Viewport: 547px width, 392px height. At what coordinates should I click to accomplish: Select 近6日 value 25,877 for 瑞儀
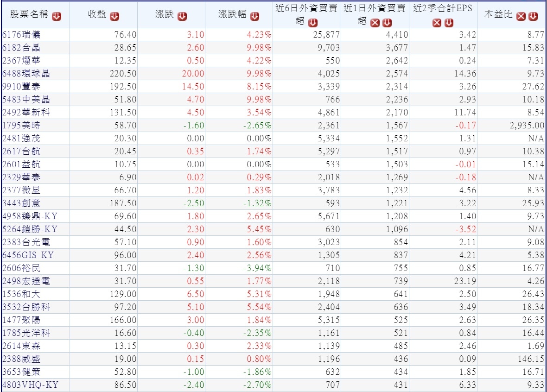pyautogui.click(x=326, y=35)
